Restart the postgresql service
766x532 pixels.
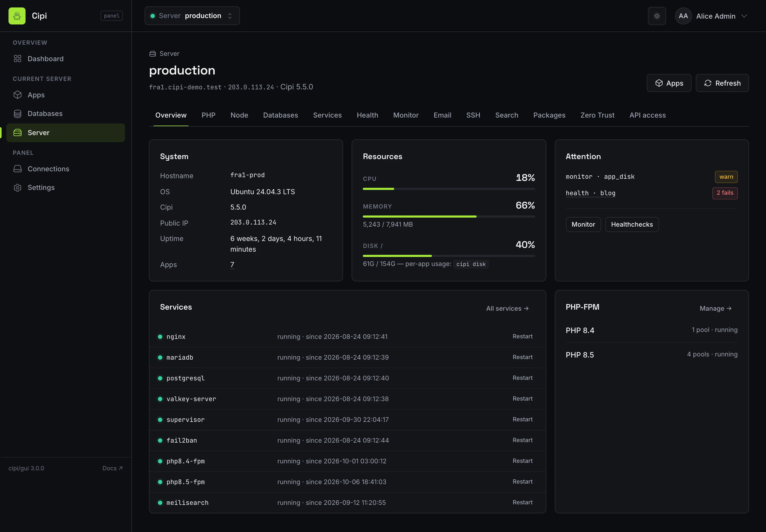522,378
